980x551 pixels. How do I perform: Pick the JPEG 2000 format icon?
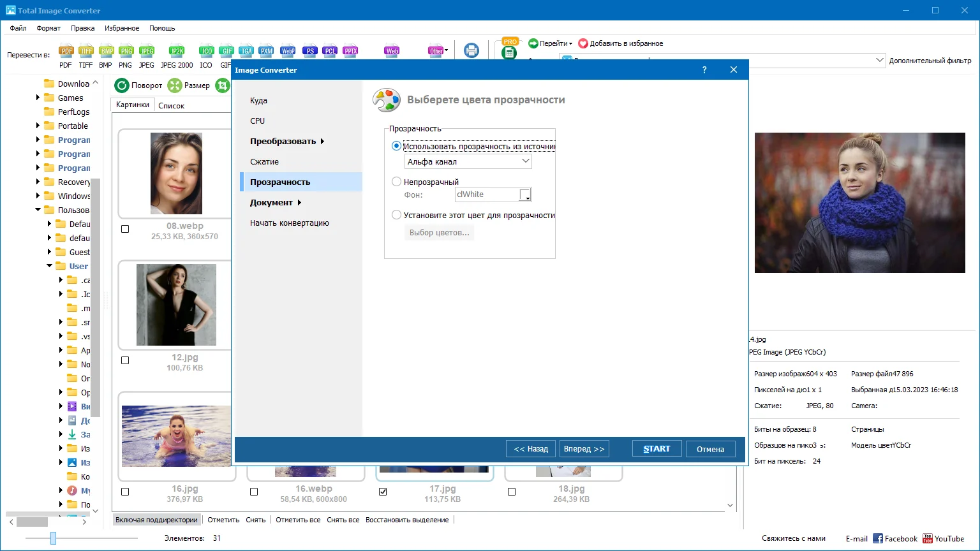tap(177, 51)
